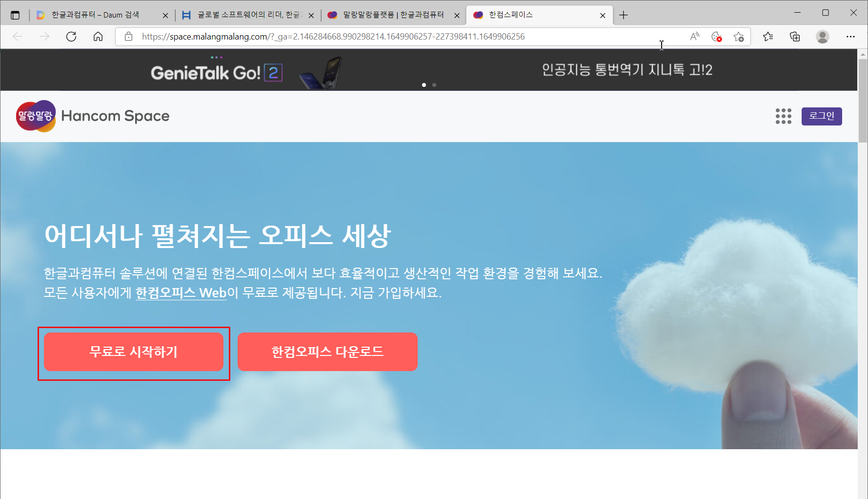The width and height of the screenshot is (868, 499).
Task: Close the 한컴스페이스 tab
Action: pyautogui.click(x=603, y=16)
